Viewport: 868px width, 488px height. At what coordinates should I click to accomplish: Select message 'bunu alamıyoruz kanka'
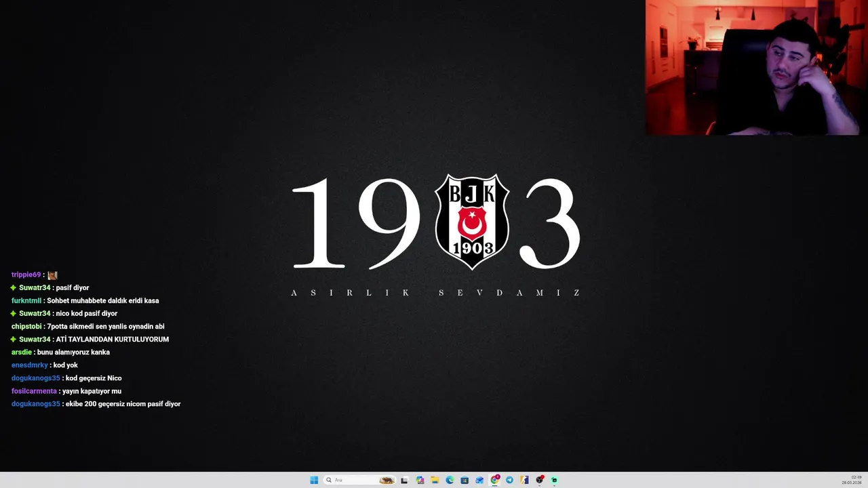pos(73,352)
